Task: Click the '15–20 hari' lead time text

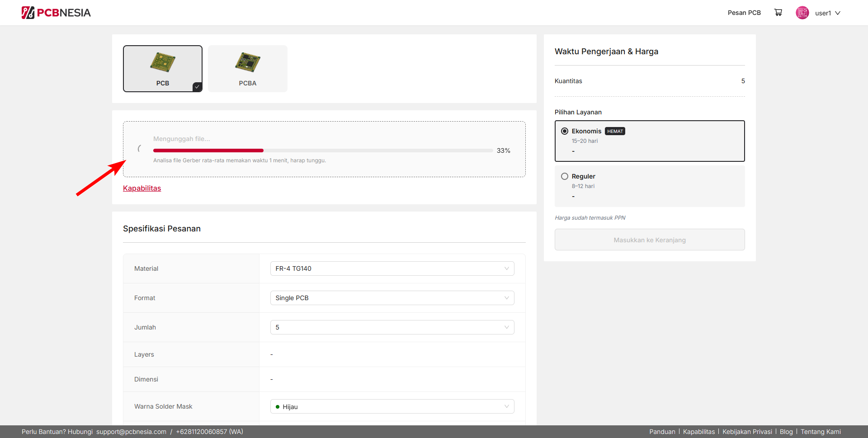Action: click(x=585, y=141)
